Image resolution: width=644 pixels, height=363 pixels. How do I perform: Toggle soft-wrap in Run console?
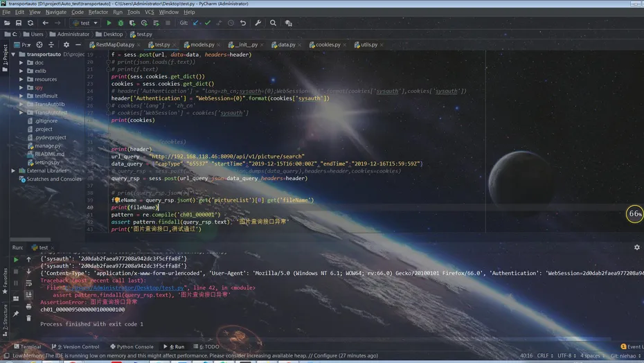click(x=28, y=283)
